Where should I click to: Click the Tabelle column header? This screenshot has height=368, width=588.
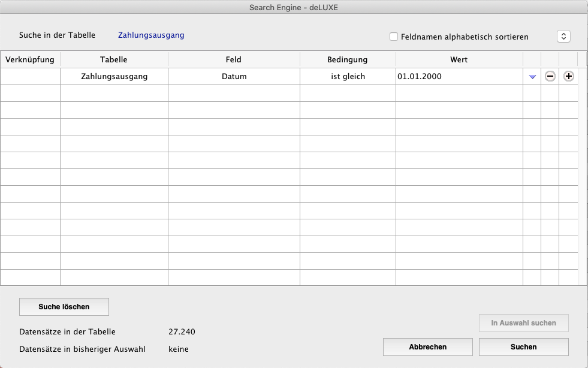click(x=114, y=60)
